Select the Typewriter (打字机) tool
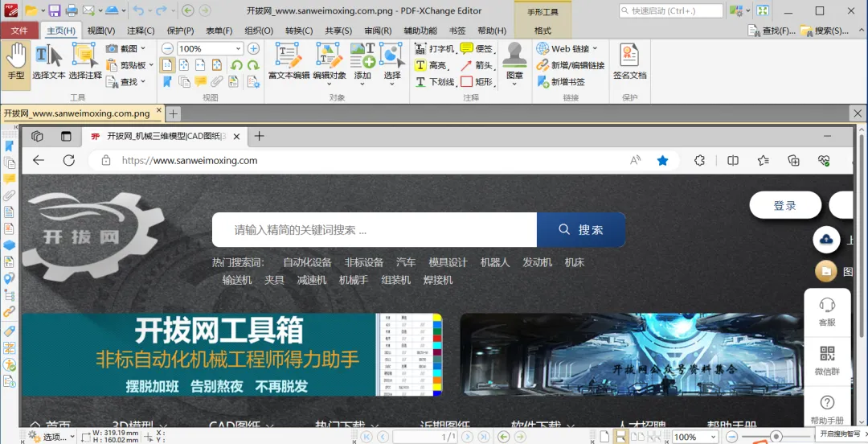Screen dimensions: 868x444 click(x=435, y=49)
